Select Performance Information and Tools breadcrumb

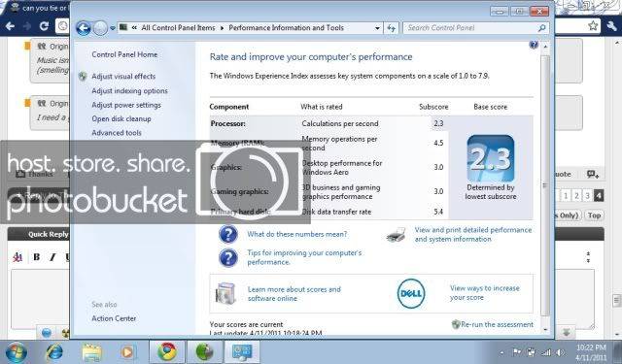286,28
